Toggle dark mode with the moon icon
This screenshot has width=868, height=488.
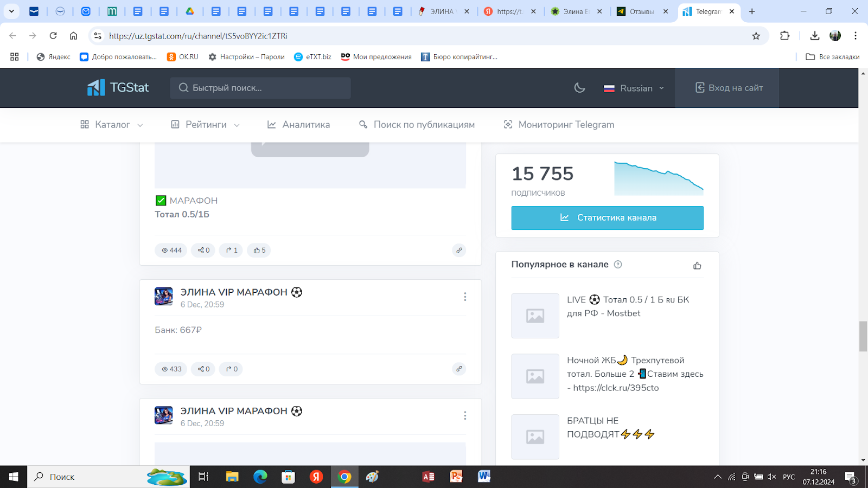click(579, 88)
